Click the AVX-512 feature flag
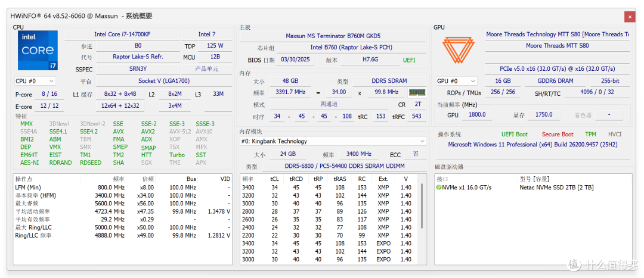The image size is (644, 278). click(x=179, y=132)
